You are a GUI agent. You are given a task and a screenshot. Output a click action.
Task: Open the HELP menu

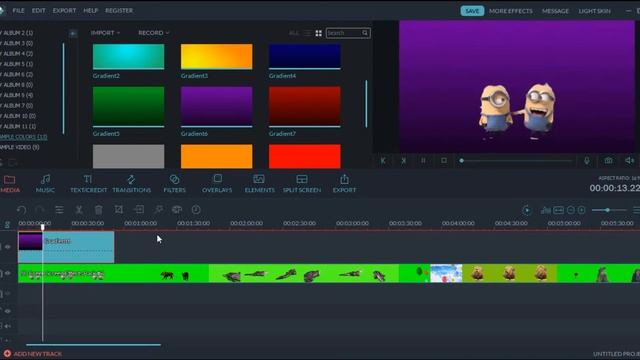click(91, 11)
